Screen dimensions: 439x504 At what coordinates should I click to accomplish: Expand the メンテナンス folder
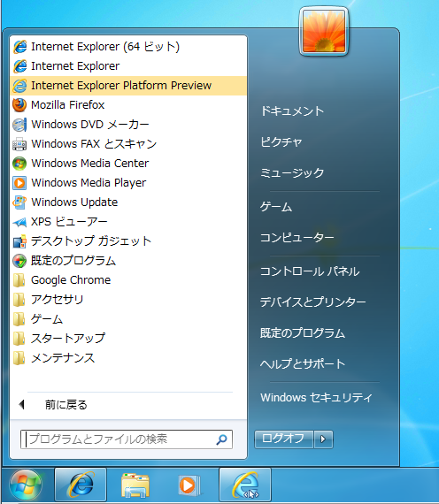pyautogui.click(x=128, y=358)
